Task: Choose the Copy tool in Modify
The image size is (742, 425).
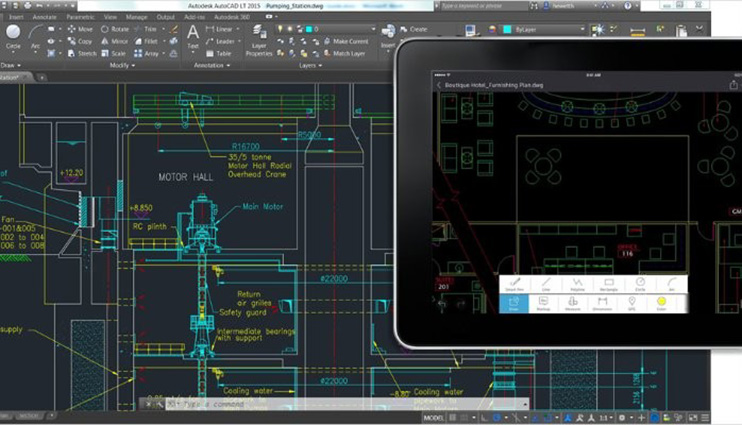Action: (80, 41)
